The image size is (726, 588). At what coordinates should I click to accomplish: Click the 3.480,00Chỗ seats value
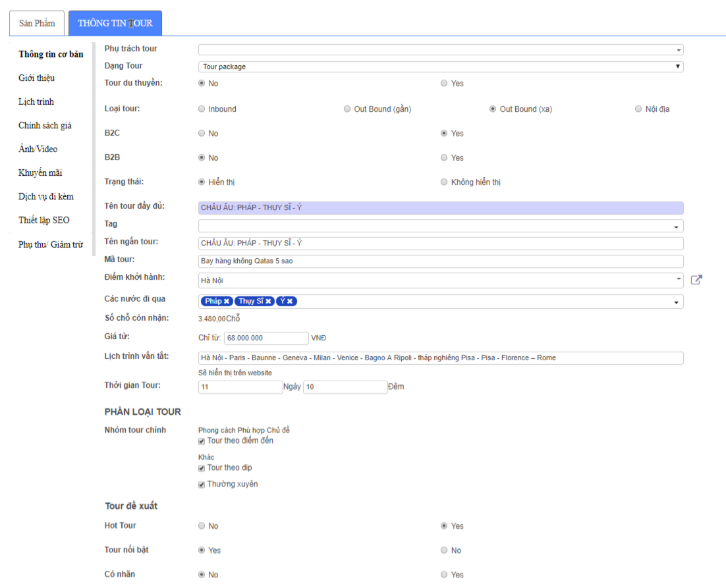(219, 319)
